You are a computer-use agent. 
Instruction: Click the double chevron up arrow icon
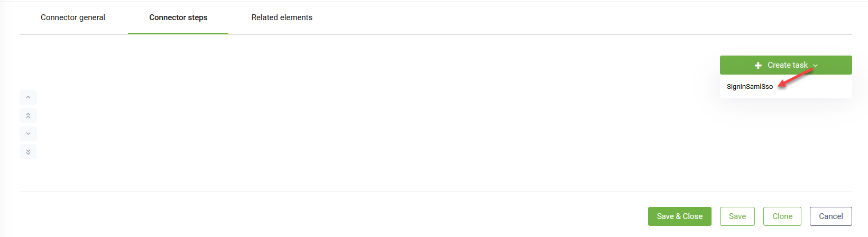coord(28,115)
